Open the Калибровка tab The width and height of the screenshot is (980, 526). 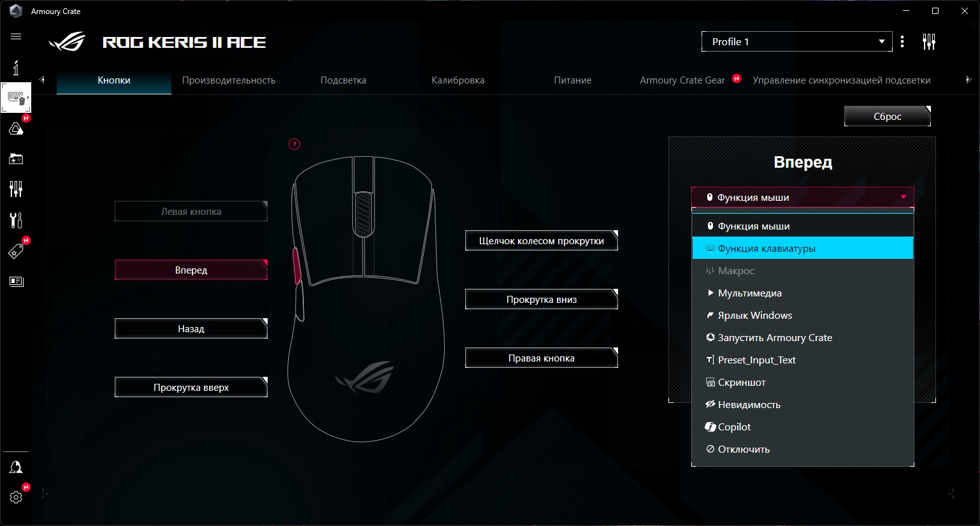coord(458,80)
